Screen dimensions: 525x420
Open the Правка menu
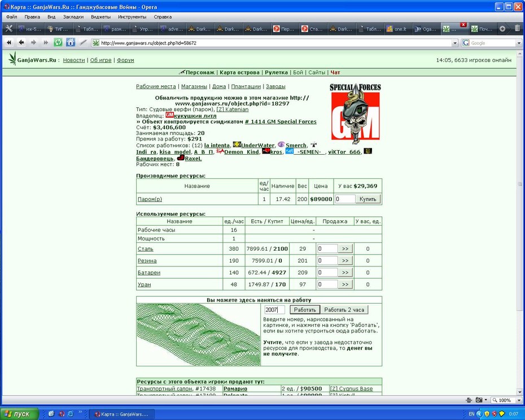(32, 17)
